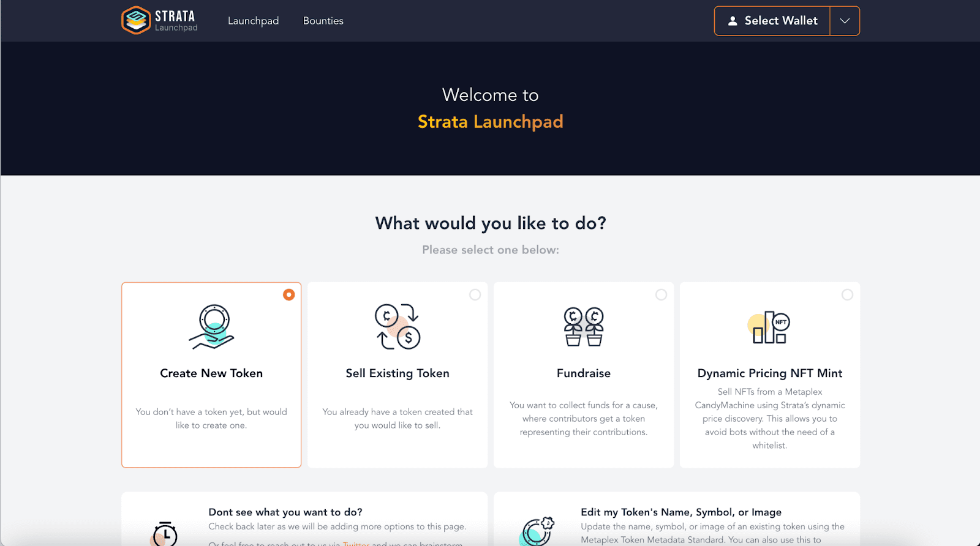Click 'Edit my Token's Name, Symbol, or Image'
This screenshot has width=980, height=546.
(x=681, y=512)
